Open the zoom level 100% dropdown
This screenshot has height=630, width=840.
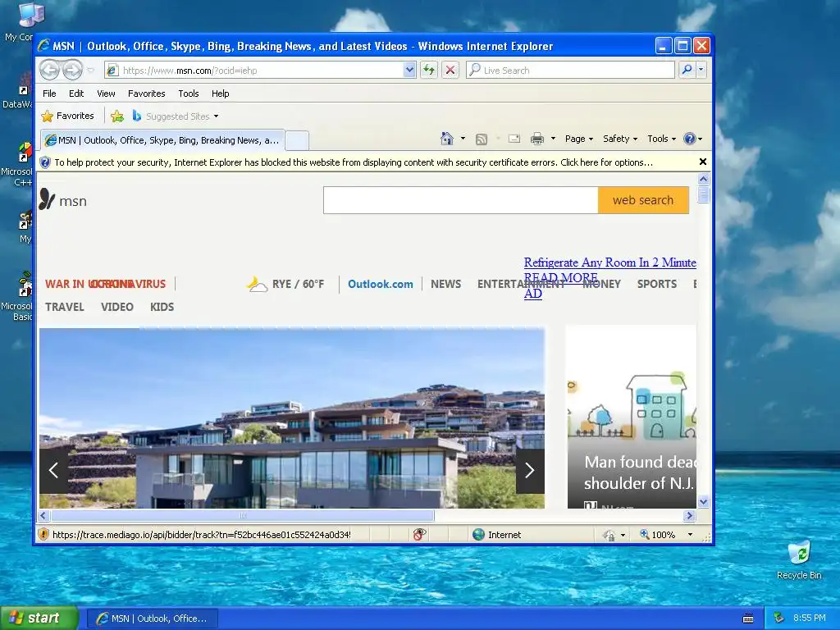[x=690, y=535]
